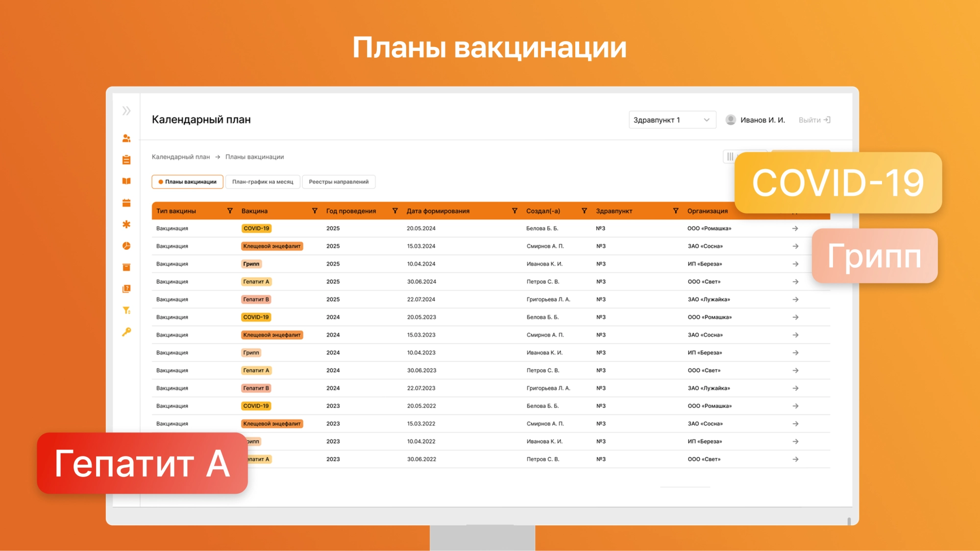Viewport: 980px width, 551px height.
Task: Open the calendar section icon
Action: (126, 202)
